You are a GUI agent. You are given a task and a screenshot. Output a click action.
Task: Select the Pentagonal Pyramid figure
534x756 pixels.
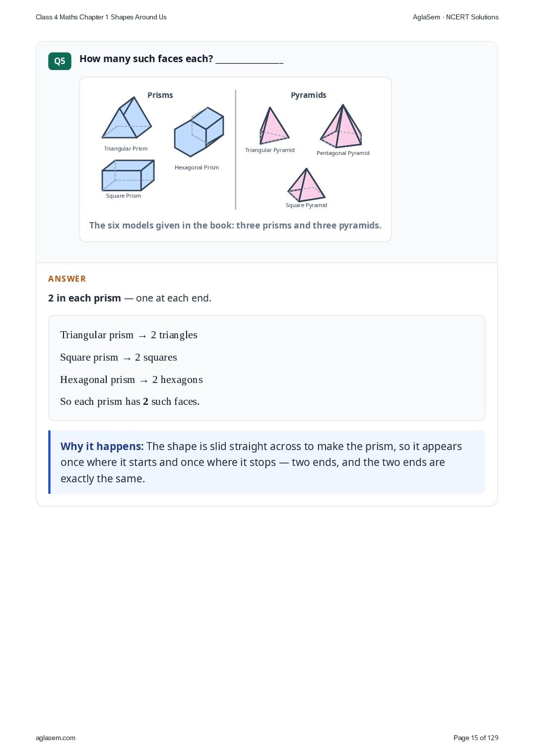341,126
